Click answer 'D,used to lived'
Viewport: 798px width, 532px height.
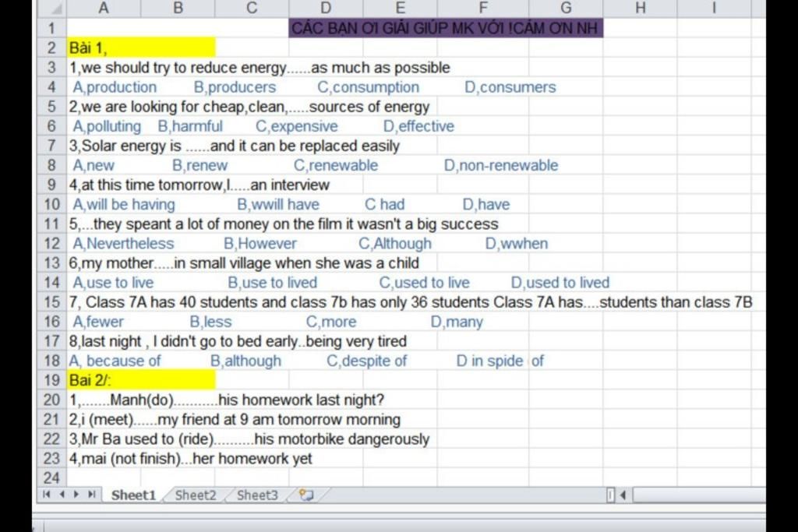coord(560,283)
